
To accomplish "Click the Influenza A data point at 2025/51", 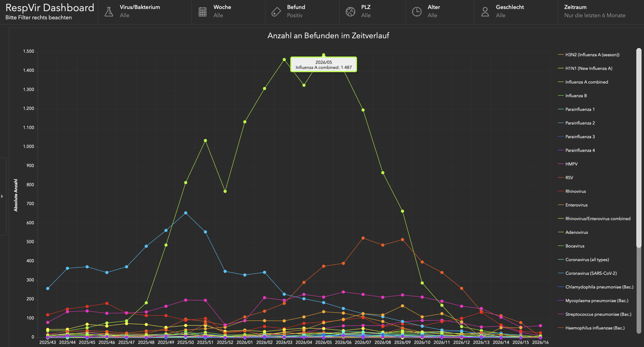I will coord(205,140).
